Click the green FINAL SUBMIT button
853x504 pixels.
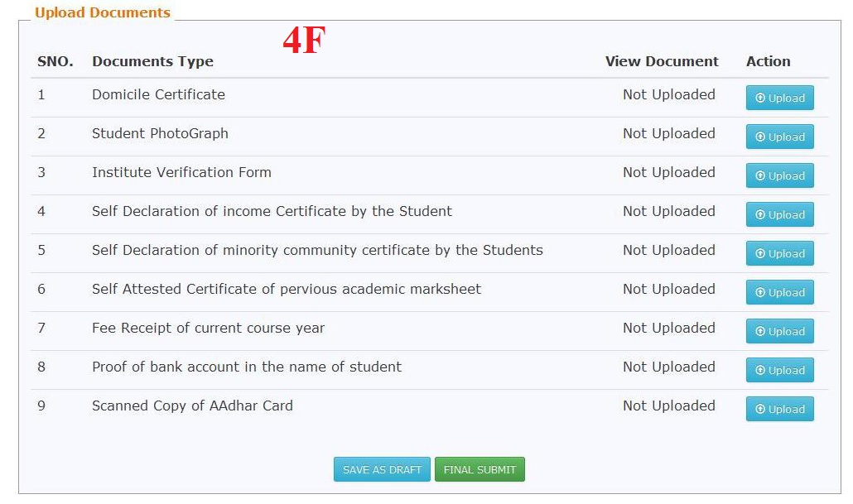[x=480, y=469]
